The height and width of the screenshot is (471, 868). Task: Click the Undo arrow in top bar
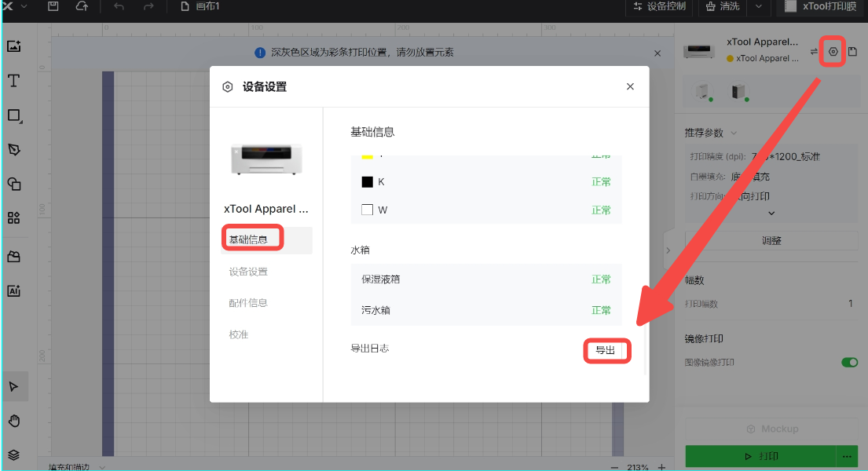(x=119, y=7)
